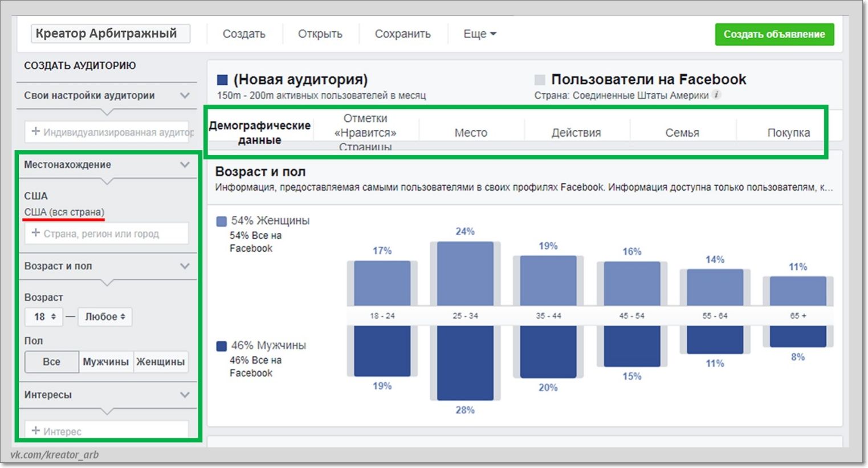Image resolution: width=868 pixels, height=468 pixels.
Task: Click the blue square next to Новая аудитория
Action: tap(222, 80)
